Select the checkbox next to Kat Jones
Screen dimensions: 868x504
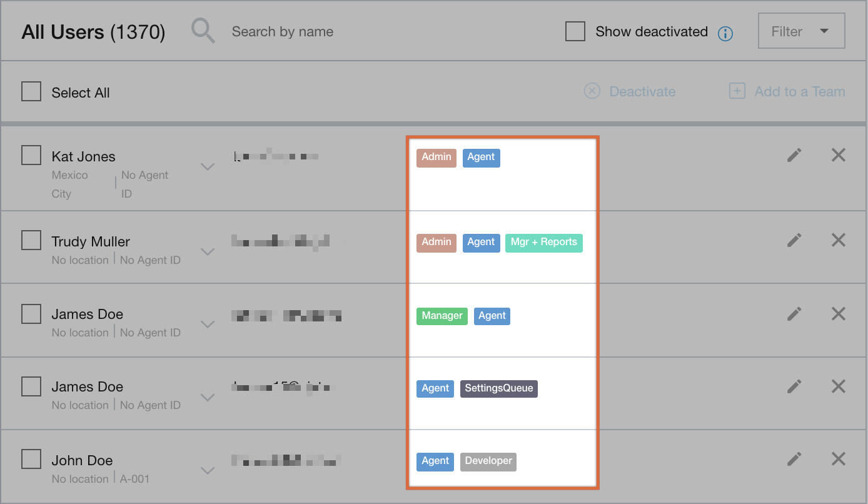point(31,154)
